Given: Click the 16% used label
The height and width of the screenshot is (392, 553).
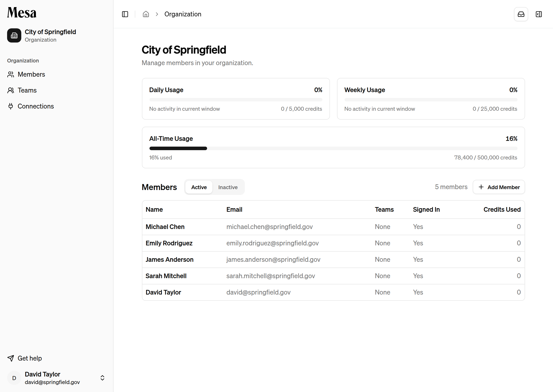Looking at the screenshot, I should [x=161, y=158].
